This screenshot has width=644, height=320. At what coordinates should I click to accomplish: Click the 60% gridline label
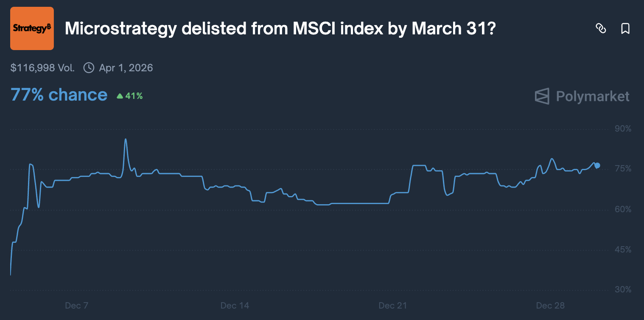coord(622,209)
